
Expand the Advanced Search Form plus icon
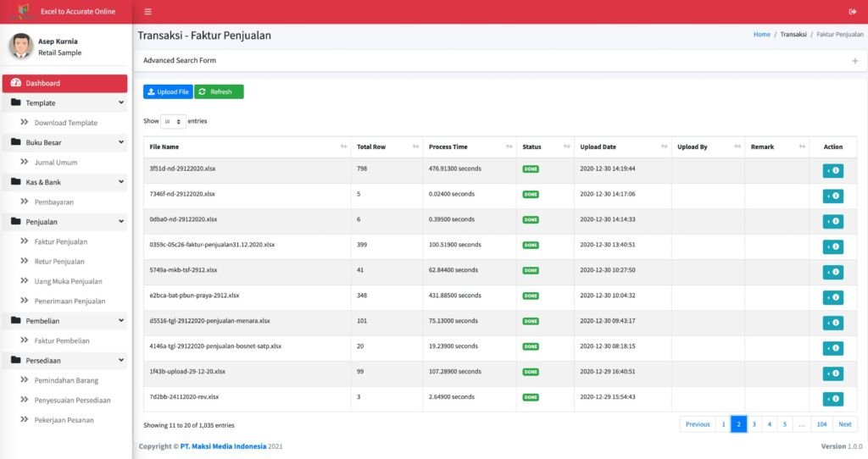(854, 61)
